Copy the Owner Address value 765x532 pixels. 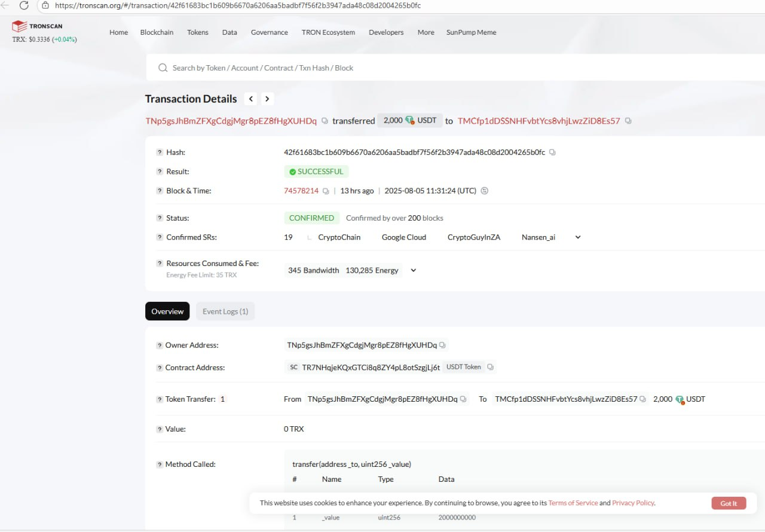[442, 346]
